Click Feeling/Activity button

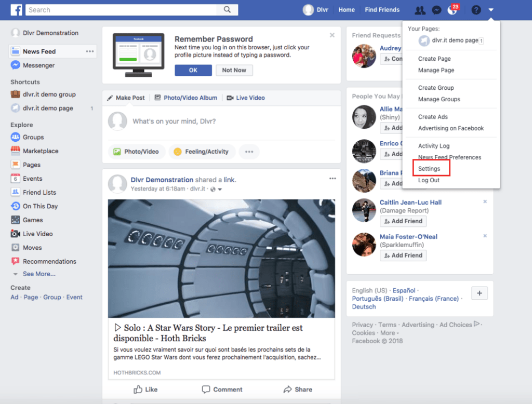tap(201, 152)
